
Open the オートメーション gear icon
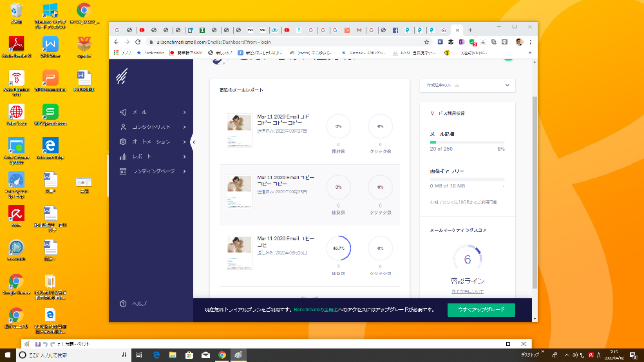(123, 142)
